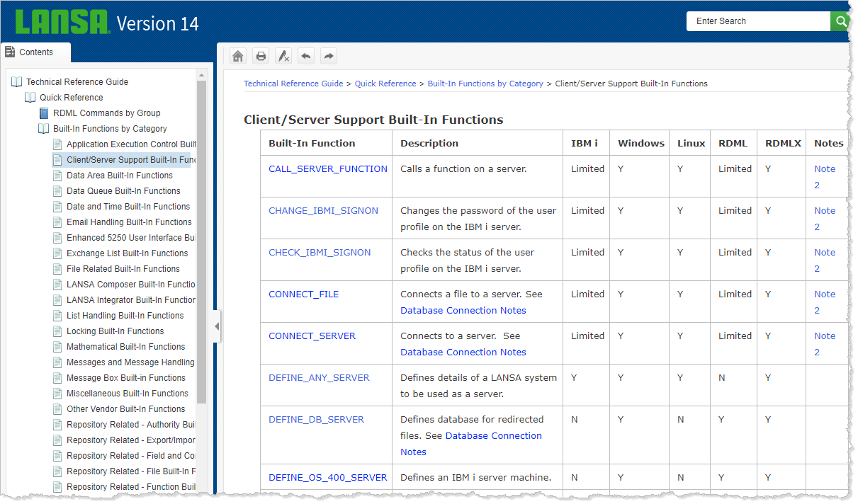The image size is (858, 504).
Task: Click the Print toolbar icon
Action: click(x=261, y=56)
